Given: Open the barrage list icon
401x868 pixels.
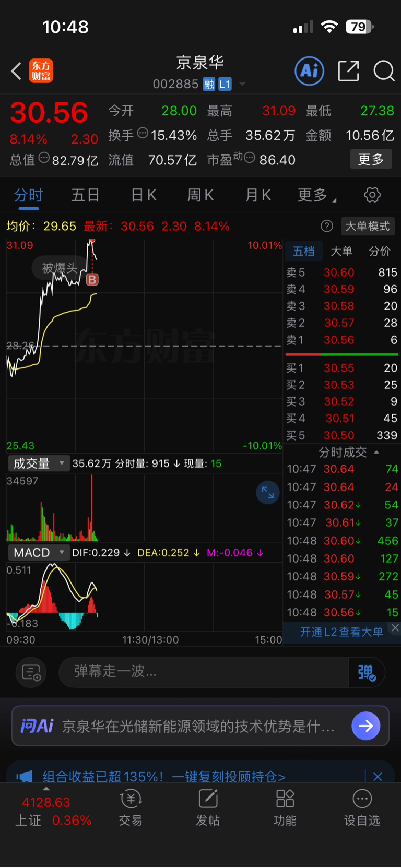Looking at the screenshot, I should 31,672.
